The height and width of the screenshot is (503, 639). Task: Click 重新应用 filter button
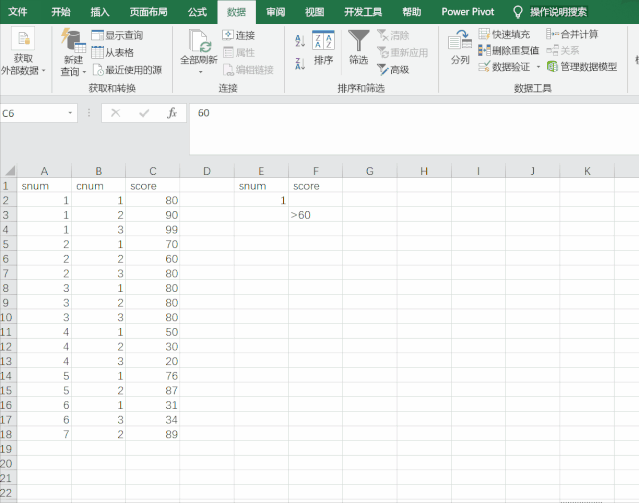point(403,53)
